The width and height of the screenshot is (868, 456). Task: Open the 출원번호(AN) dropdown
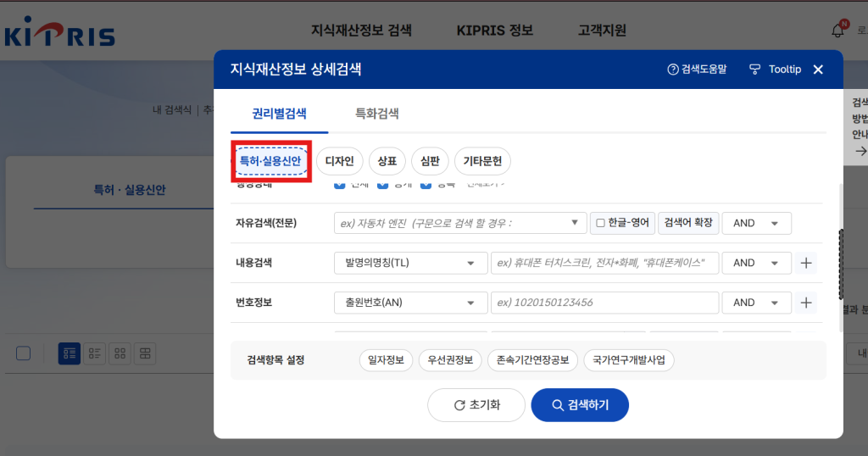coord(410,303)
